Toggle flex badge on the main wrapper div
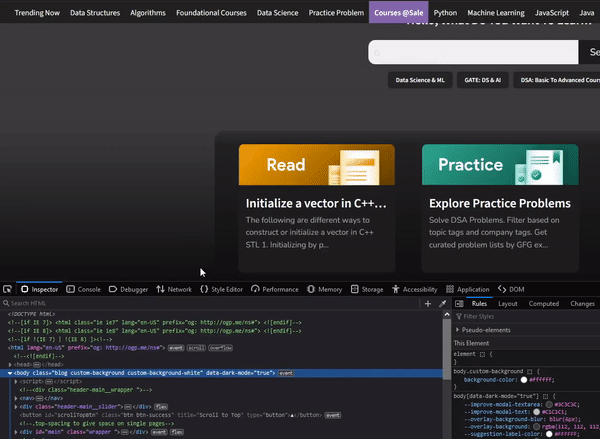 [x=177, y=432]
